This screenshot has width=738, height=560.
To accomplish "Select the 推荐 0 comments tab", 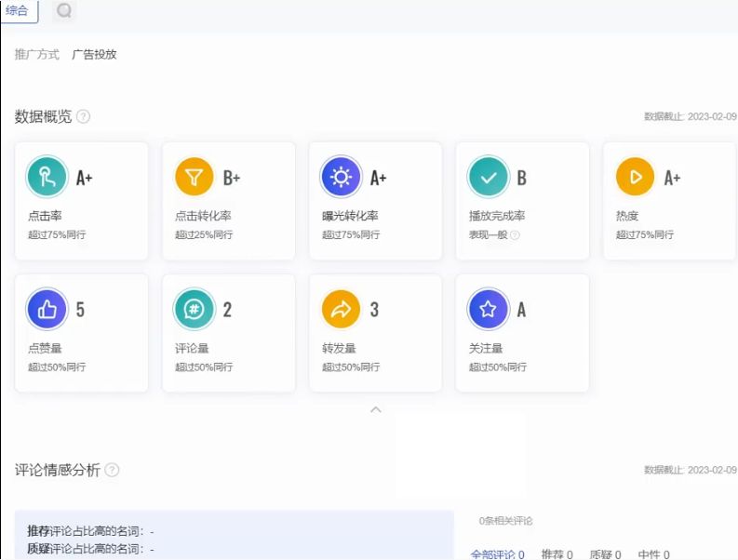I will pyautogui.click(x=557, y=554).
